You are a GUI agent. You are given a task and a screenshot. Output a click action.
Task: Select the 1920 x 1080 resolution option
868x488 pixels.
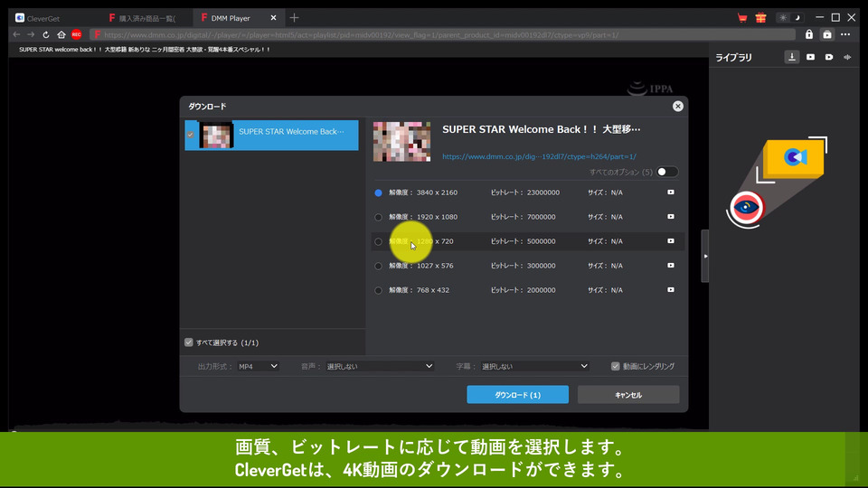coord(378,217)
